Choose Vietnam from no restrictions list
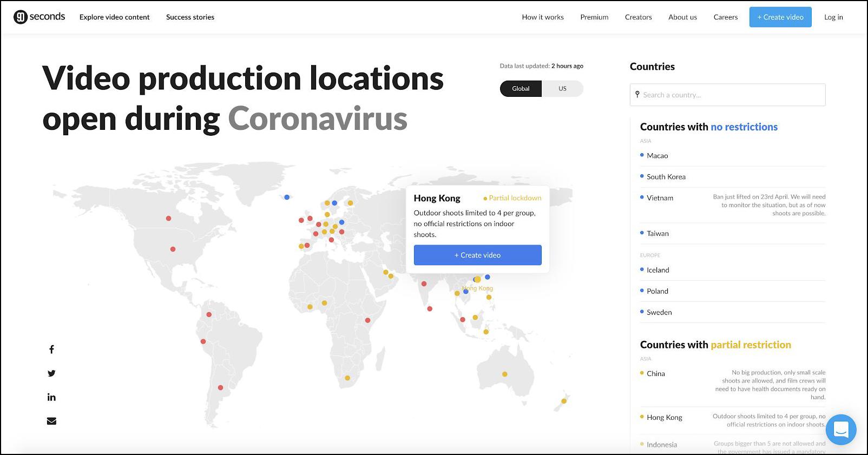This screenshot has width=868, height=455. click(x=660, y=198)
